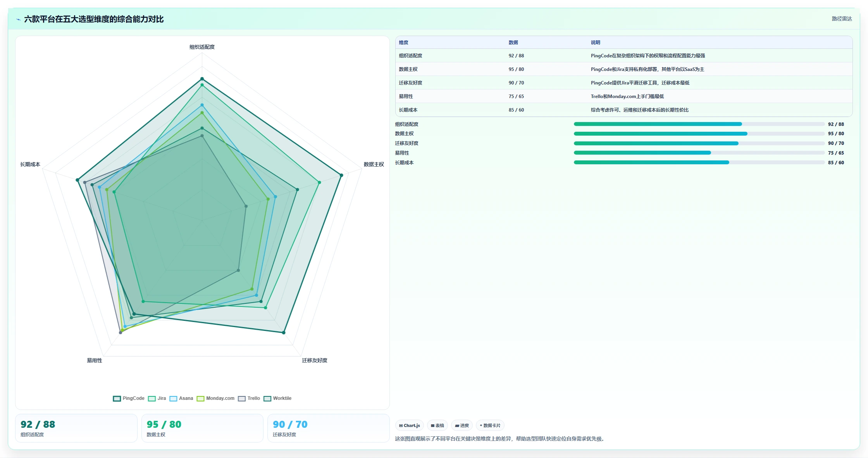Click the 92 / 88 table data cell
The image size is (868, 458).
(x=516, y=56)
